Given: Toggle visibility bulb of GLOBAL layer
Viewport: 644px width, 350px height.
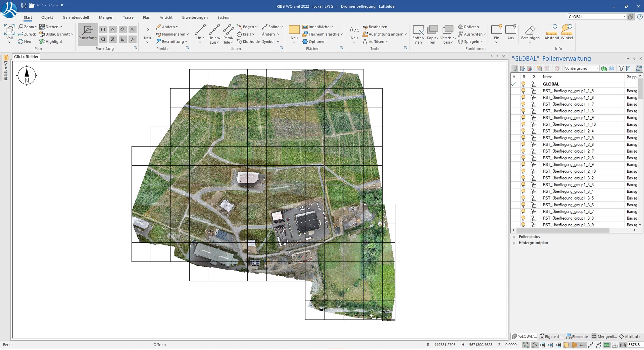Looking at the screenshot, I should (x=523, y=84).
